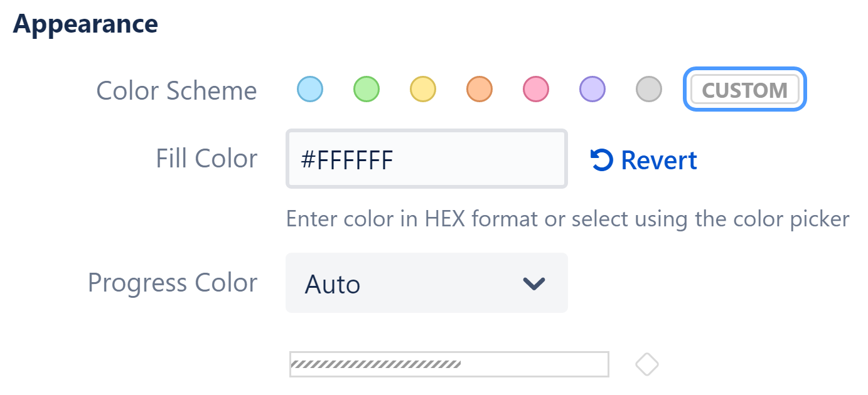
Task: Pick the yellow color scheme swatch
Action: click(x=422, y=89)
